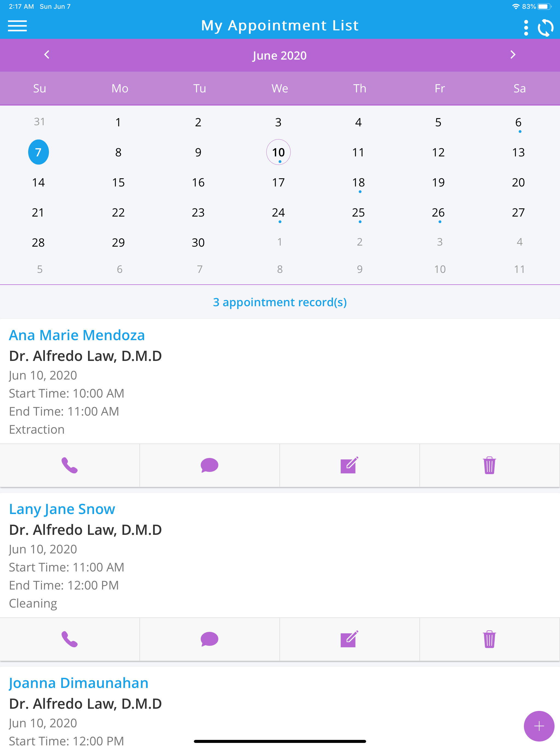Screen dimensions: 560x747
Task: Open the three-dot more options menu
Action: coord(526,27)
